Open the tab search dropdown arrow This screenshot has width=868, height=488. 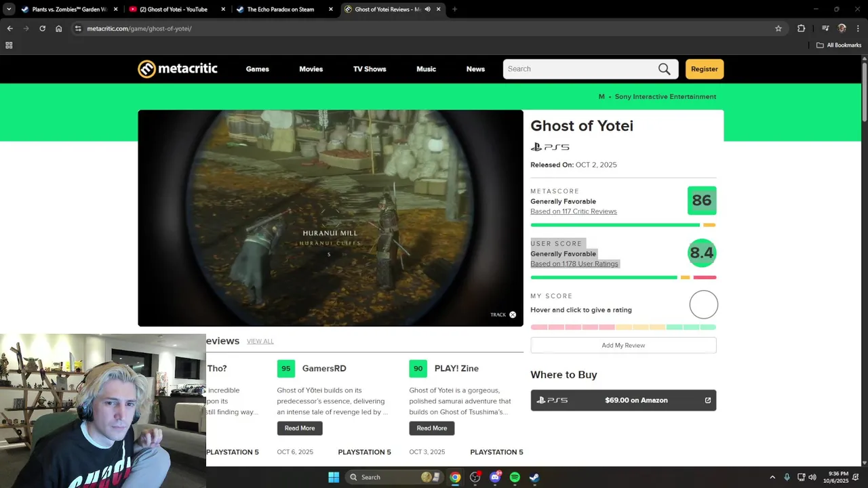[x=9, y=9]
